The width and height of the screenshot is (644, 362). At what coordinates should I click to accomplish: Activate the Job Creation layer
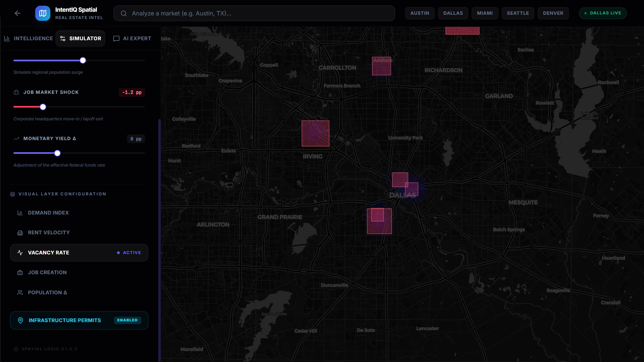click(47, 273)
